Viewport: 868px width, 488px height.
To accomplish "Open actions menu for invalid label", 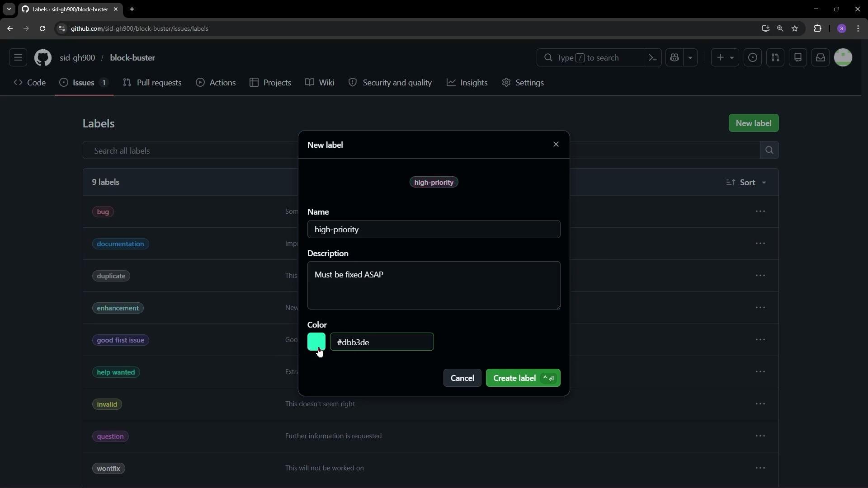I will (x=760, y=404).
